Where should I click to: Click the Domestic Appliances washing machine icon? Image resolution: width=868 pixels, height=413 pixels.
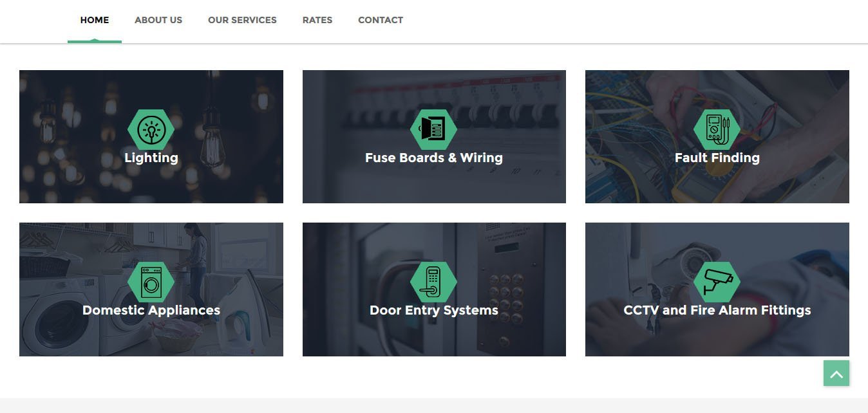click(x=151, y=282)
